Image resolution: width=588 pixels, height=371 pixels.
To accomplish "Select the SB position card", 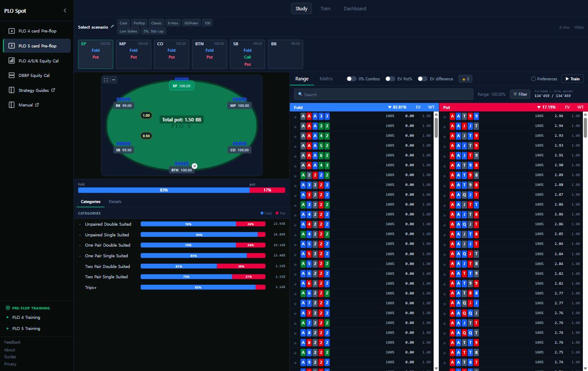I will coord(248,54).
